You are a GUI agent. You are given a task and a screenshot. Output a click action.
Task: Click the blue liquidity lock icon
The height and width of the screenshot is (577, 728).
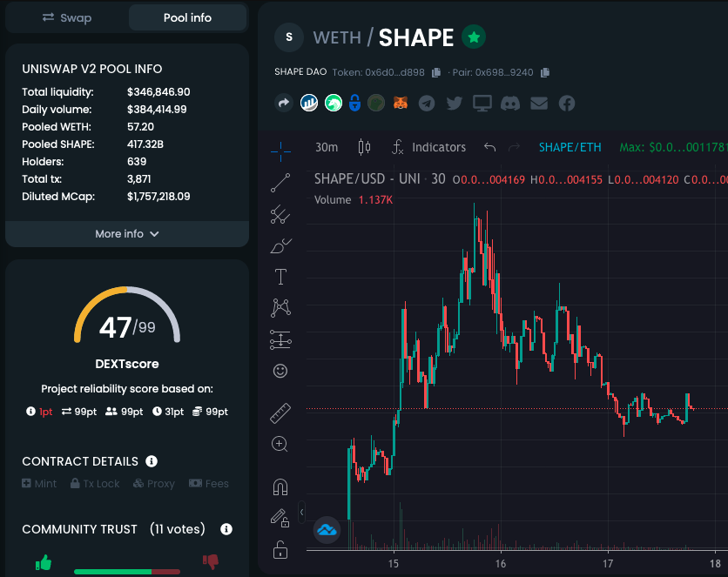tap(354, 103)
